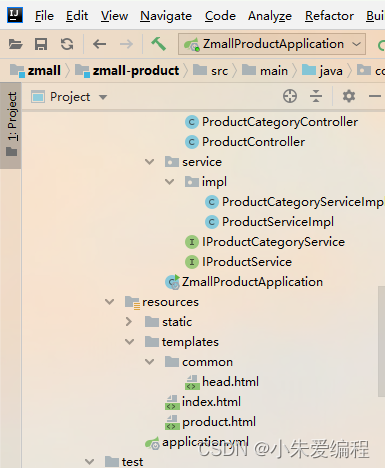Open the Project panel settings gear
This screenshot has width=385, height=468.
coord(349,96)
